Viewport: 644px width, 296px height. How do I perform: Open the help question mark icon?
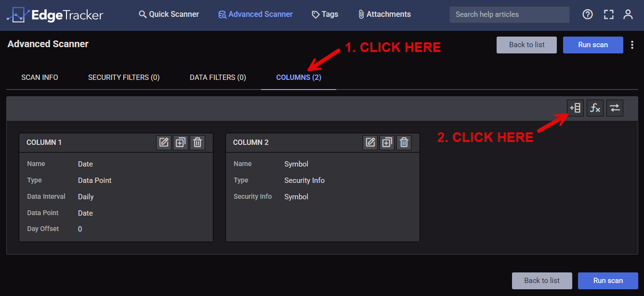(588, 14)
